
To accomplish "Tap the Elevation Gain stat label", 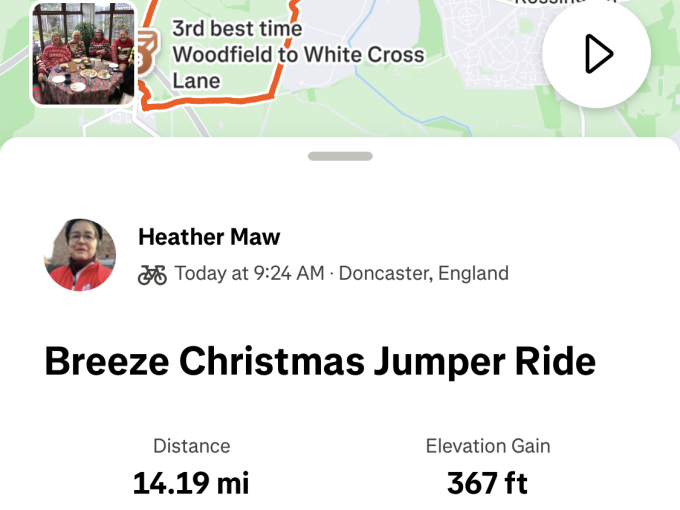I will click(488, 446).
